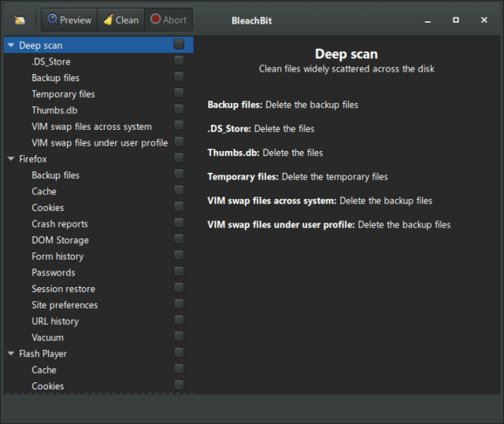Select the URL history tree item
This screenshot has width=504, height=424.
pyautogui.click(x=98, y=321)
